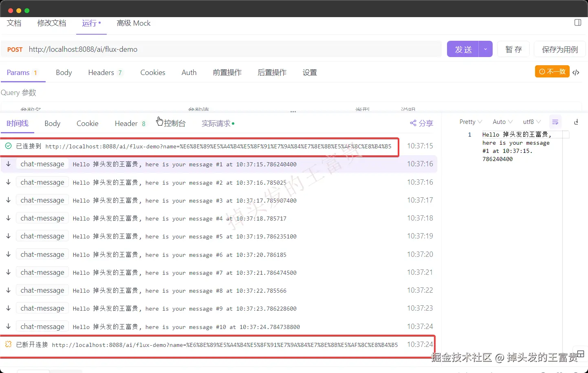Viewport: 588px width, 373px height.
Task: Toggle the sidebar layout icon at top right
Action: click(578, 22)
